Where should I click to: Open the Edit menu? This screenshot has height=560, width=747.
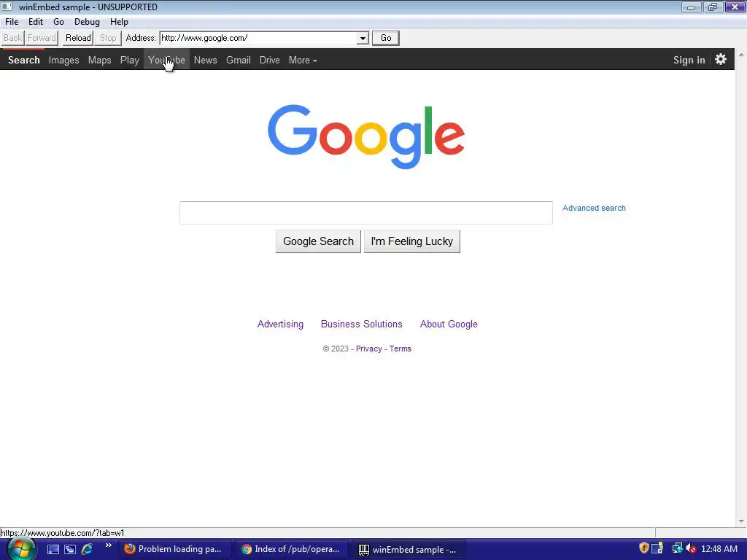click(36, 22)
